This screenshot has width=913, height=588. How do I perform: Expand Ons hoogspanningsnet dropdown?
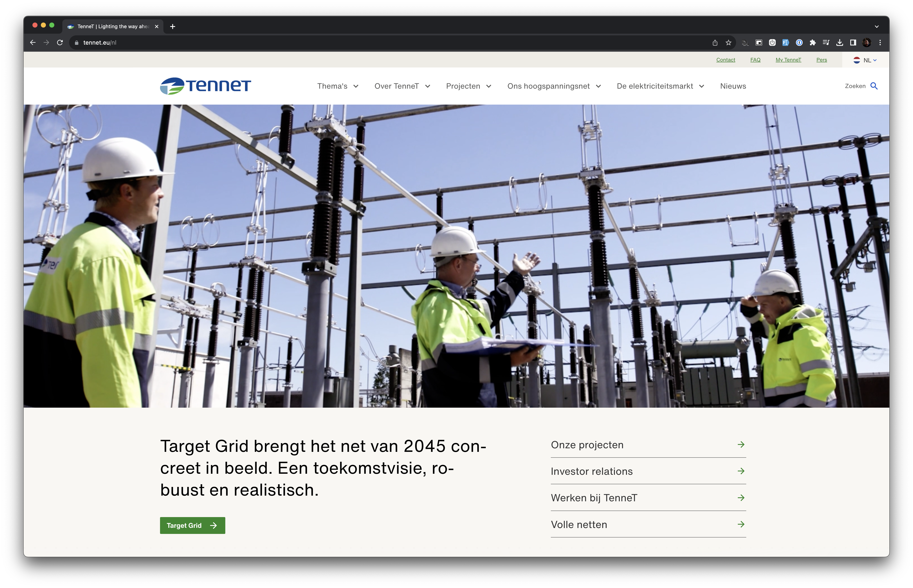click(x=554, y=86)
